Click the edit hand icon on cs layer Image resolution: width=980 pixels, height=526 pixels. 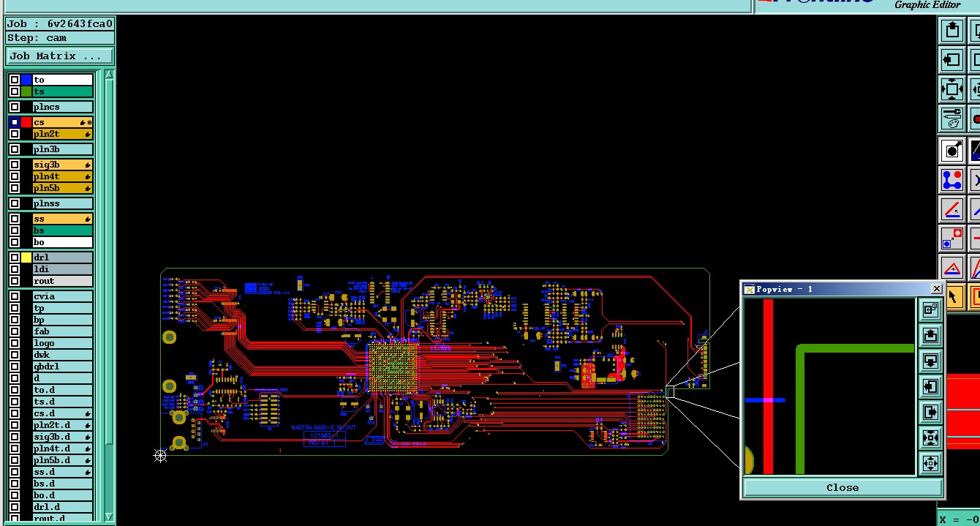click(83, 122)
